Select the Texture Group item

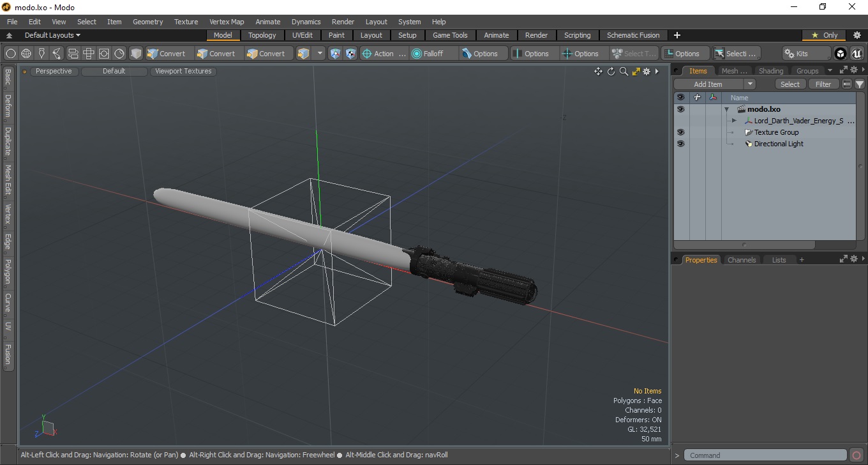coord(776,132)
